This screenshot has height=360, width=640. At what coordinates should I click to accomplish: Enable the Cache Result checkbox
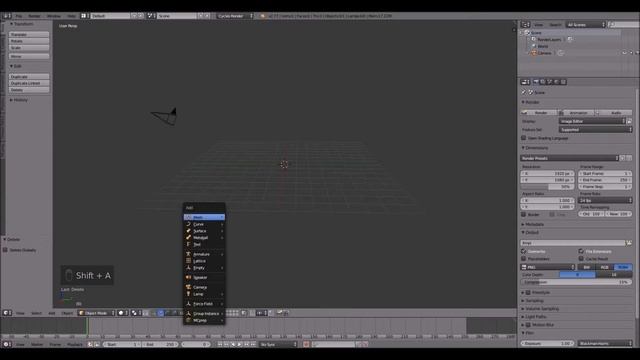(581, 258)
